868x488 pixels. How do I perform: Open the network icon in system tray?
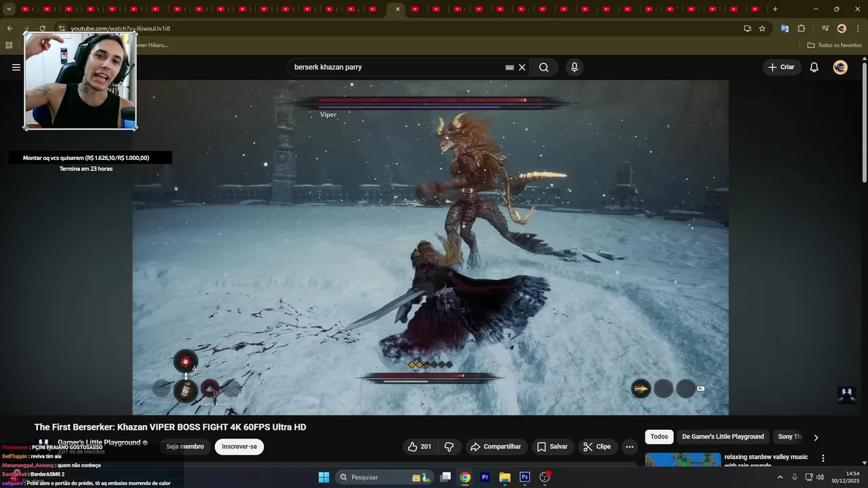point(809,477)
